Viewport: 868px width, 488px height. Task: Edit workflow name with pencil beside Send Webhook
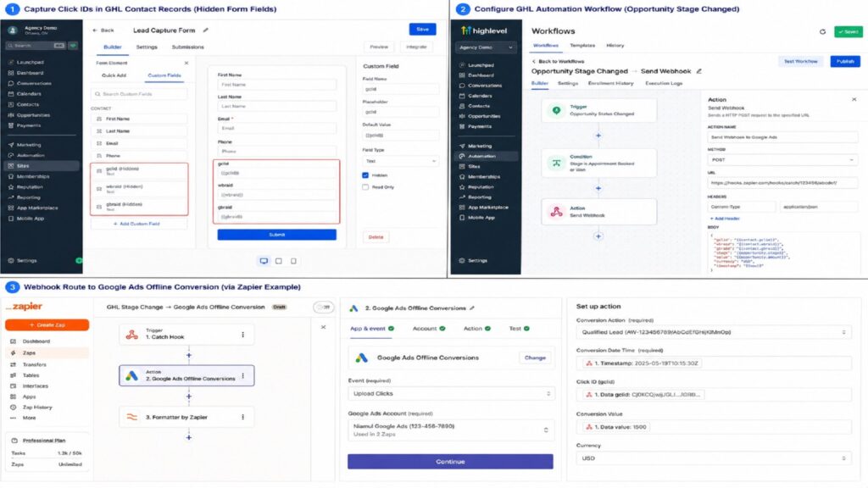tap(698, 71)
